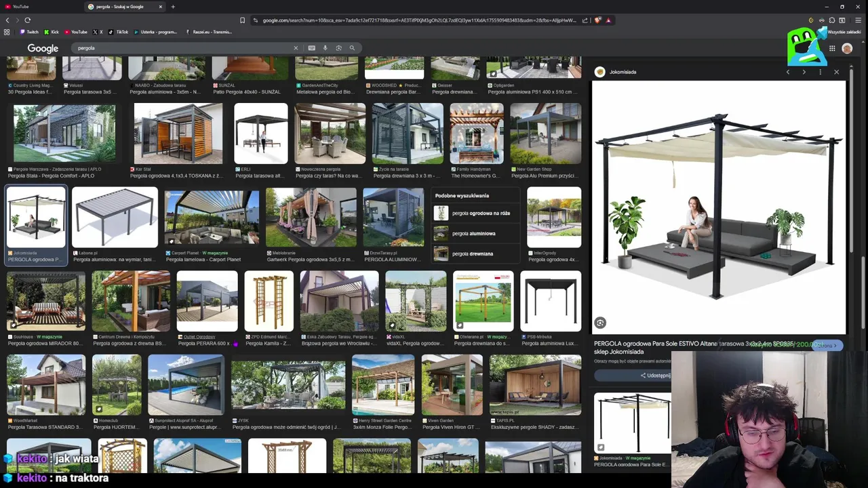Go forward with browser forward arrow
The width and height of the screenshot is (868, 488).
[17, 20]
